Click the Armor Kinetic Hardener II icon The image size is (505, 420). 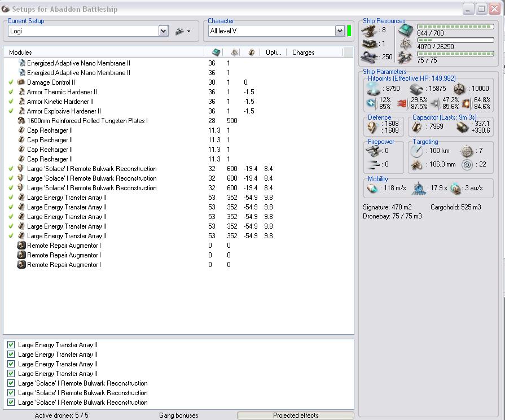click(21, 102)
